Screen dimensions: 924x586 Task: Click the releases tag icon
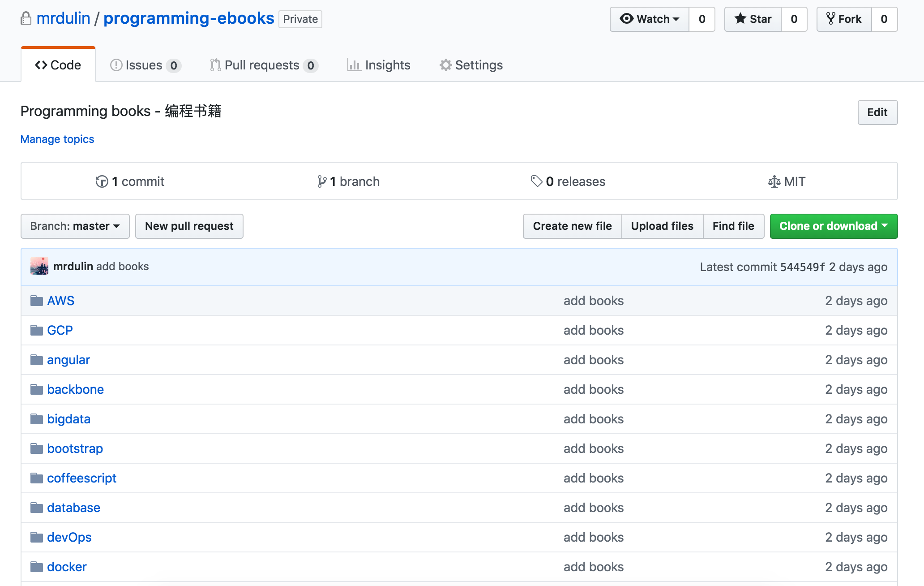pos(536,181)
